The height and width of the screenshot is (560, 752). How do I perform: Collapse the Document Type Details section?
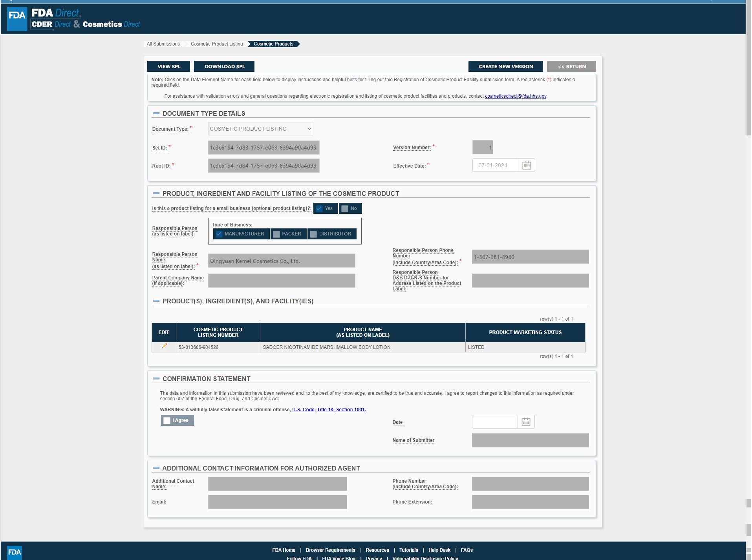point(156,114)
